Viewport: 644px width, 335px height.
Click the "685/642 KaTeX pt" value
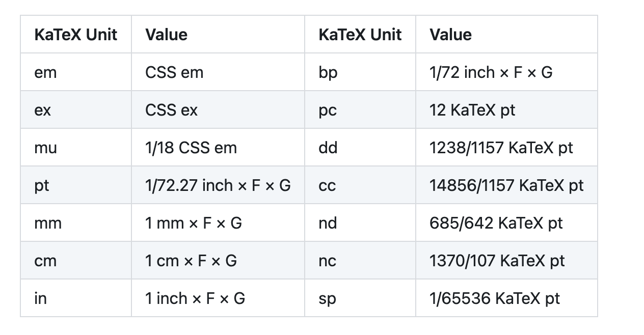[496, 223]
